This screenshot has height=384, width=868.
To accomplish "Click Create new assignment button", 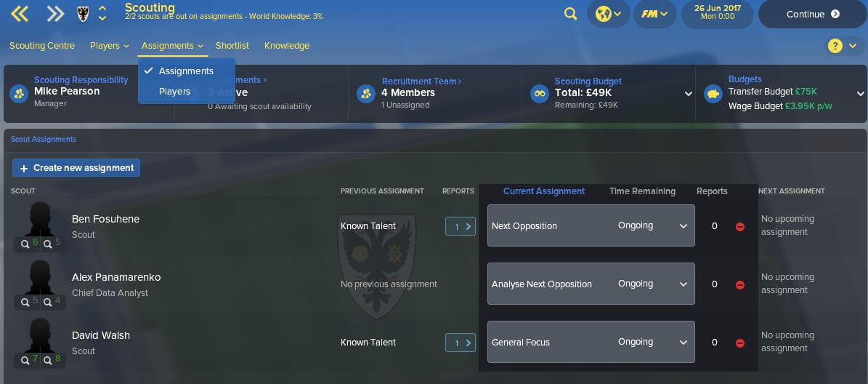I will [76, 168].
